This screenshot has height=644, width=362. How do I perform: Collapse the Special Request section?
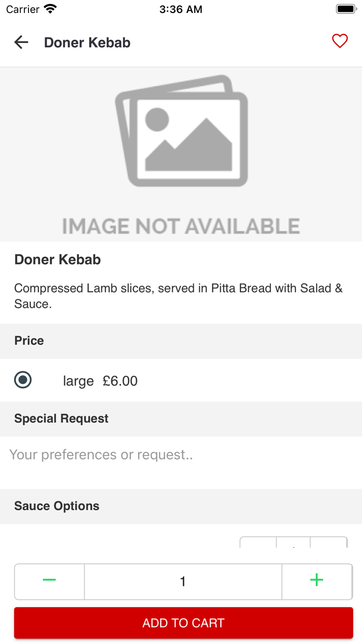coord(61,418)
